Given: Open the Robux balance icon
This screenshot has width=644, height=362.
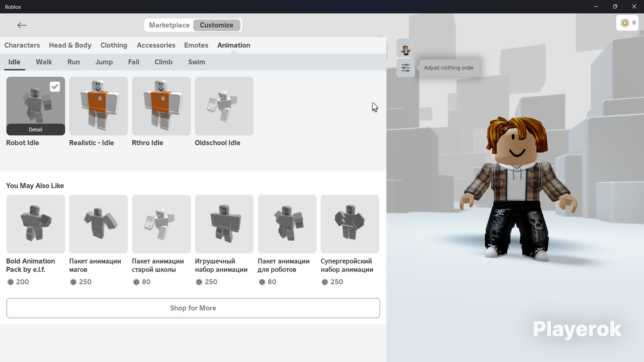Looking at the screenshot, I should coord(625,23).
